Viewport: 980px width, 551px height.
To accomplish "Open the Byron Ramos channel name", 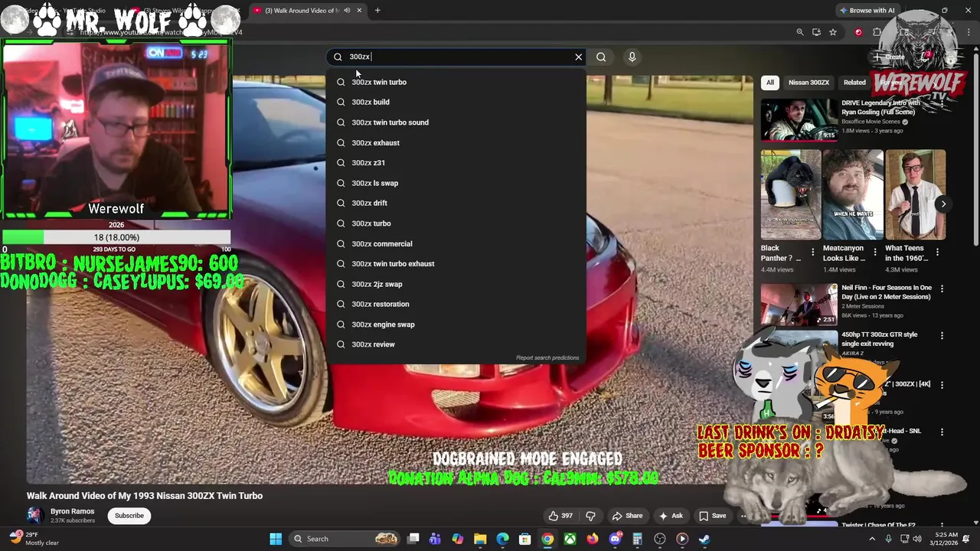I will [x=73, y=511].
